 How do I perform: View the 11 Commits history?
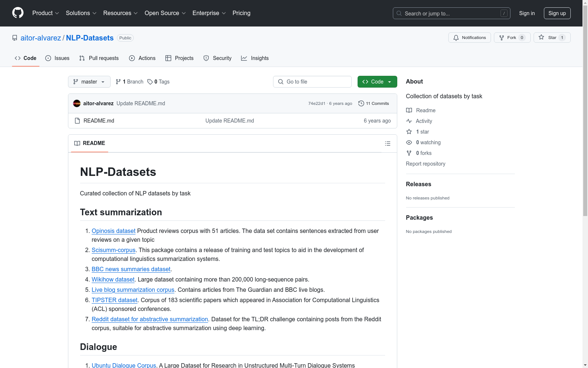coord(374,103)
